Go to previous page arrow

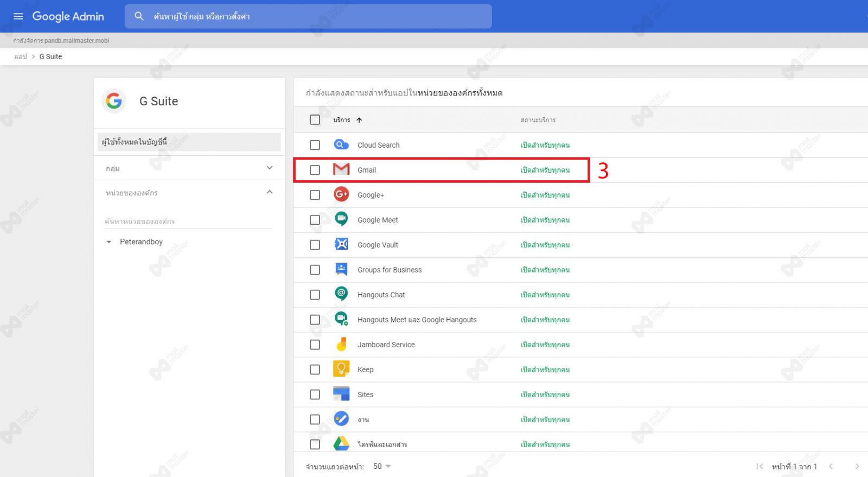pyautogui.click(x=831, y=466)
